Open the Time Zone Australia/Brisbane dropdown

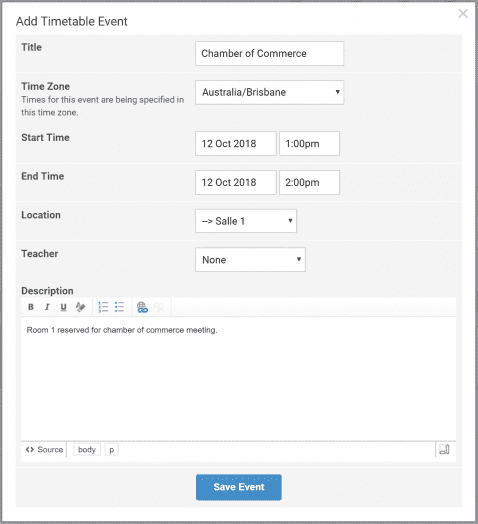pos(269,92)
